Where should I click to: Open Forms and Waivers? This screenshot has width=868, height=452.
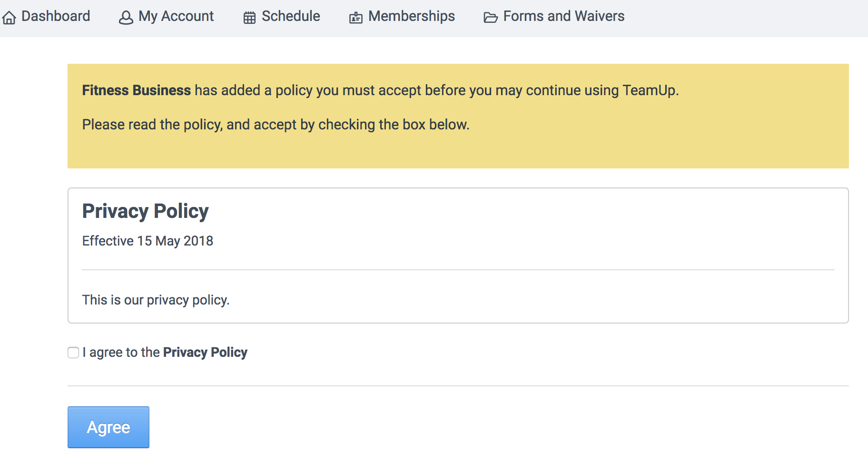coord(563,16)
